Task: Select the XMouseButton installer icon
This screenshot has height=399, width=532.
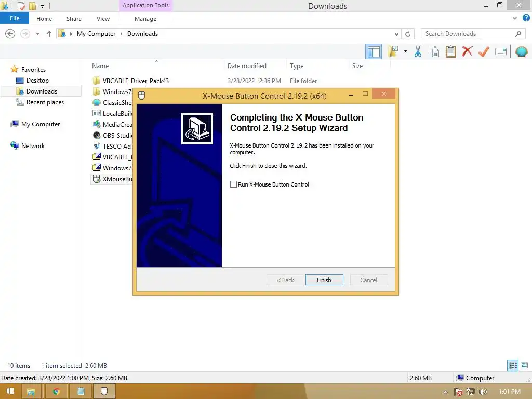Action: point(97,179)
